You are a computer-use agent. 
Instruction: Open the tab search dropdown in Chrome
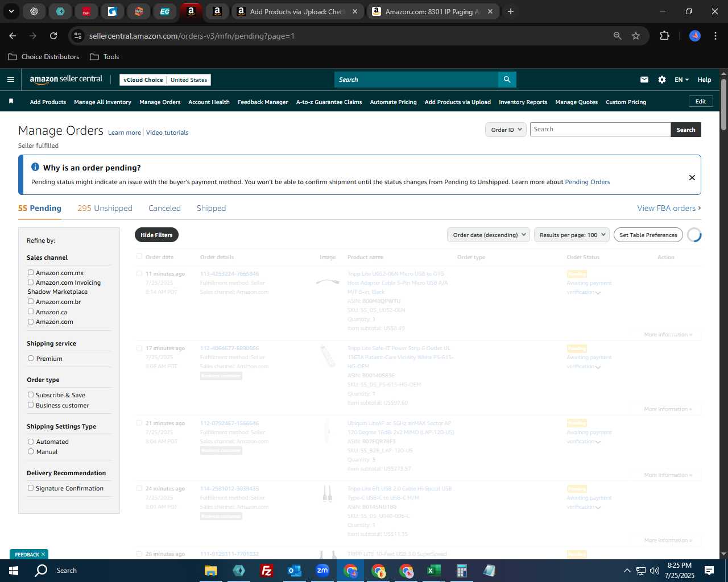[x=11, y=11]
